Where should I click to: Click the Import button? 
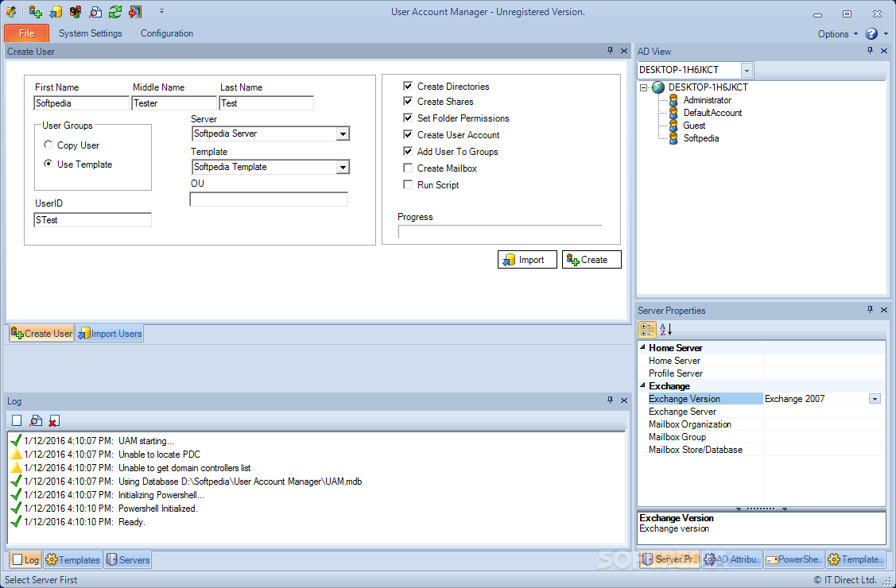(527, 260)
